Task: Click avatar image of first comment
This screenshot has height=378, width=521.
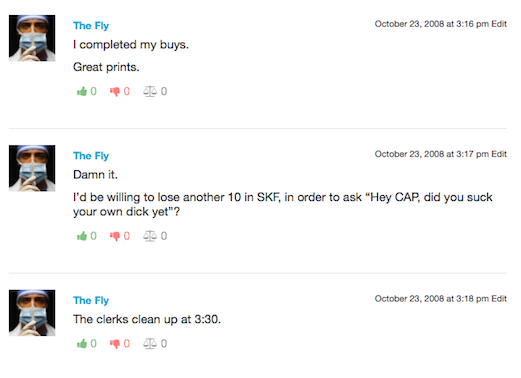Action: (32, 38)
